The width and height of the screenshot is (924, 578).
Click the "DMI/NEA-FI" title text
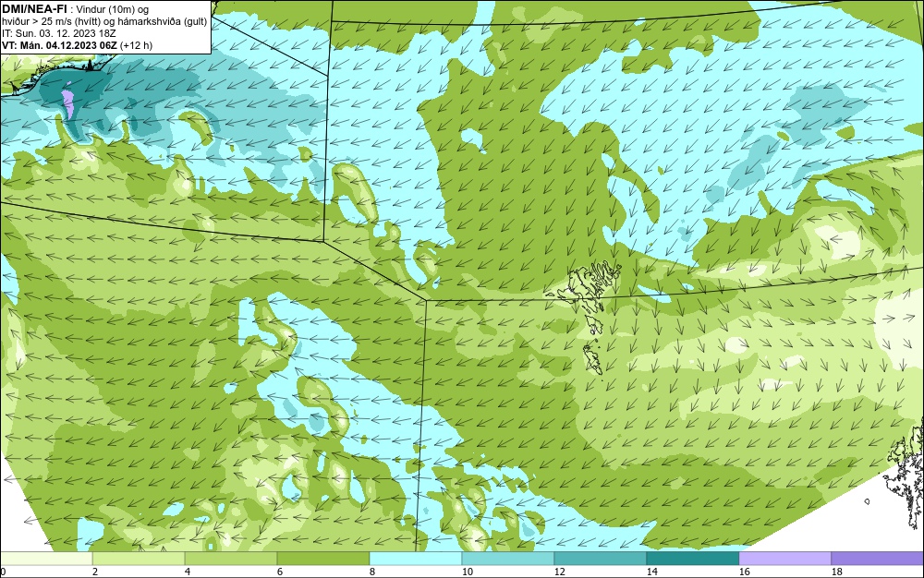[34, 8]
